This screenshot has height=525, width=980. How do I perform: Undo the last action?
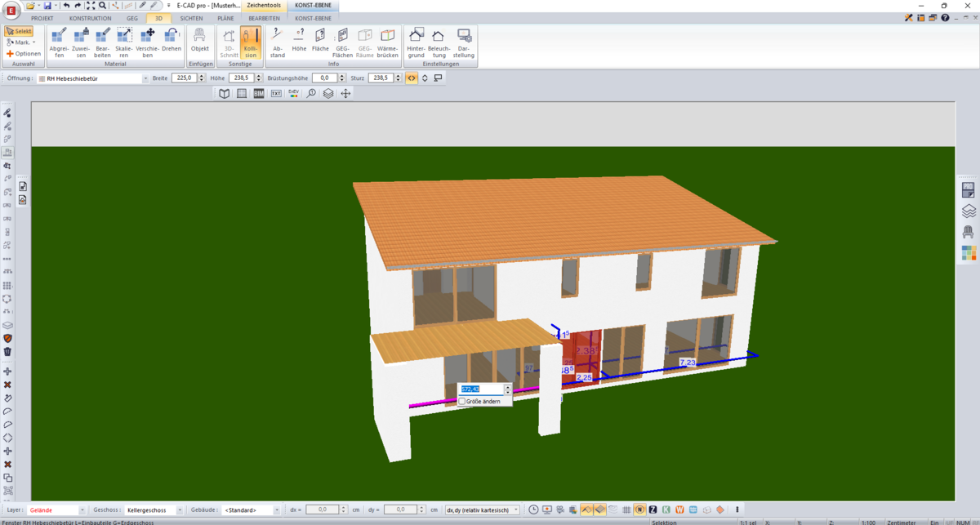click(66, 6)
